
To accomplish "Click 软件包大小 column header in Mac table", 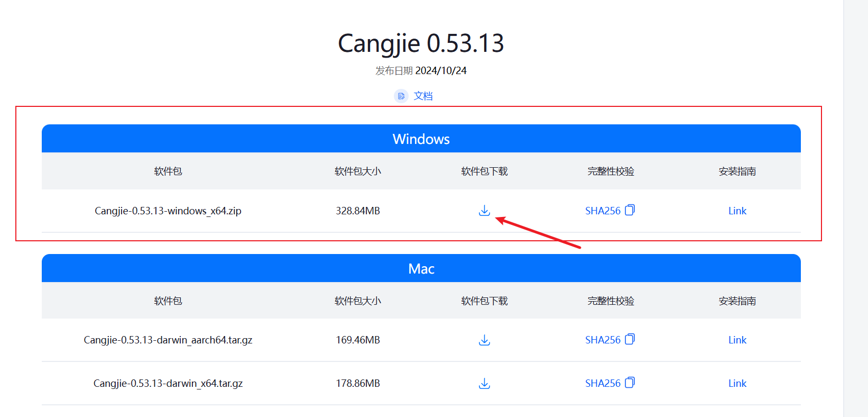I will click(x=358, y=301).
